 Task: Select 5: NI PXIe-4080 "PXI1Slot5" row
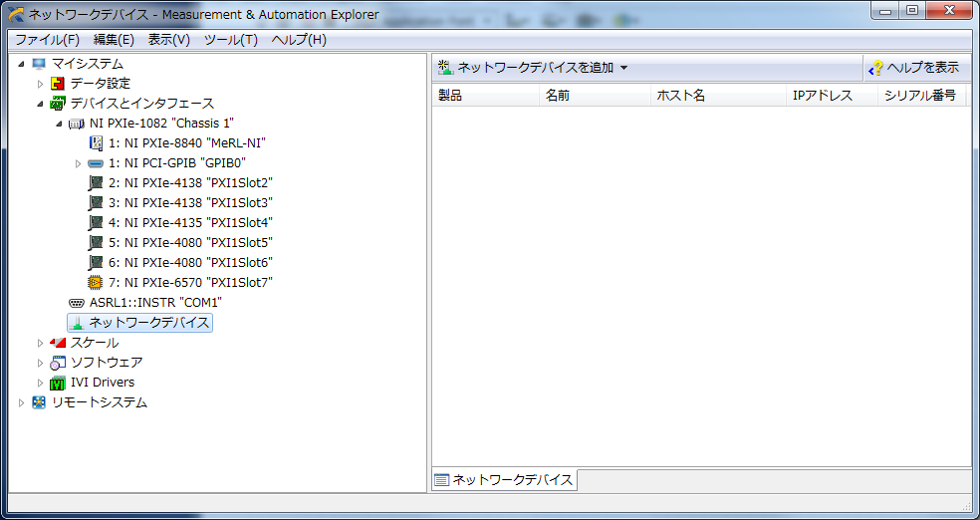190,242
